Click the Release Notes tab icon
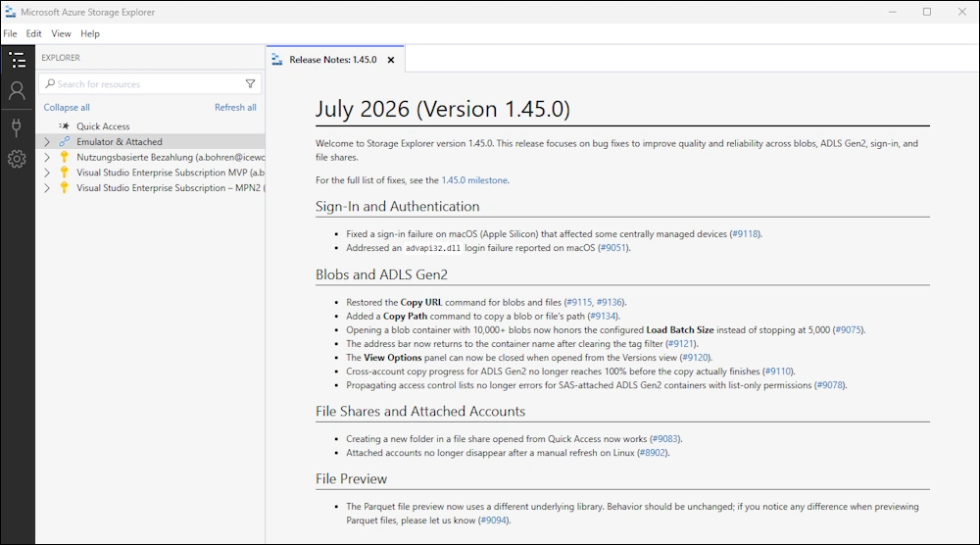Viewport: 980px width, 545px height. pos(277,60)
